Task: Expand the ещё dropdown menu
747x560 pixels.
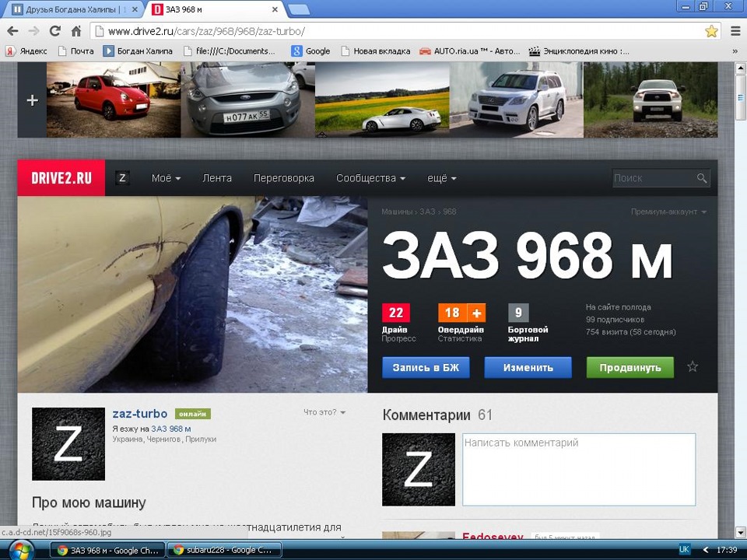Action: (x=442, y=178)
